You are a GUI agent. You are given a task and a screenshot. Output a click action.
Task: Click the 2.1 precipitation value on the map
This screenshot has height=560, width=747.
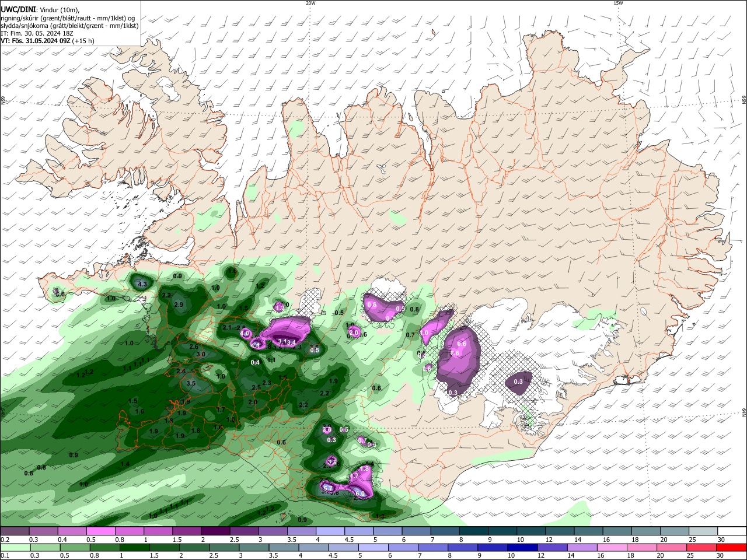pos(228,327)
